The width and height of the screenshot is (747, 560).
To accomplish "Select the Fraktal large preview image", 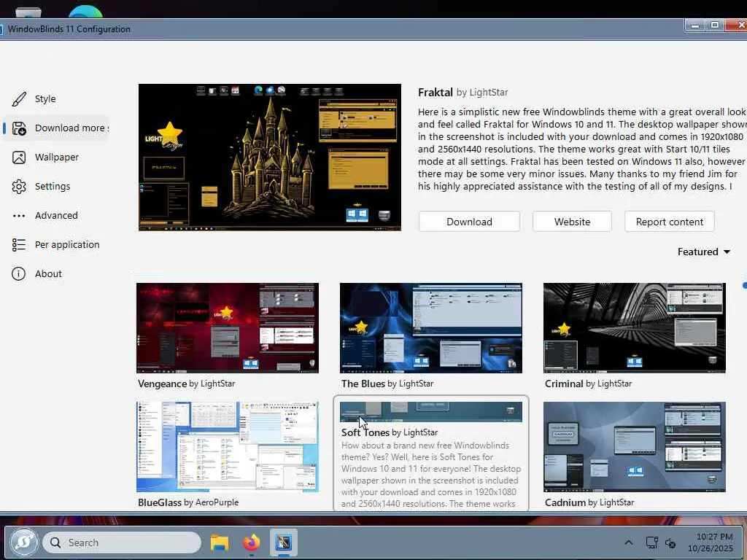I will [270, 157].
